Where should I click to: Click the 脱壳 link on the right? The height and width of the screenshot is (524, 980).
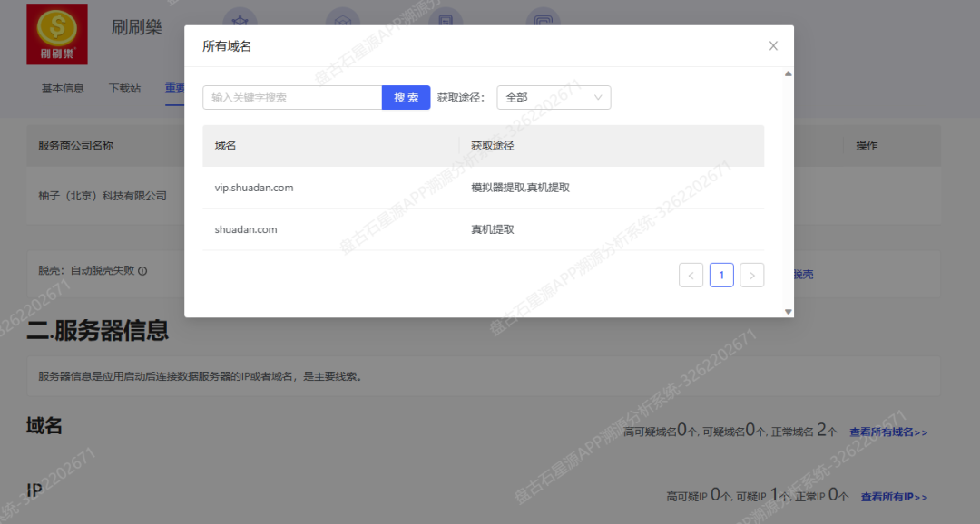coord(802,274)
